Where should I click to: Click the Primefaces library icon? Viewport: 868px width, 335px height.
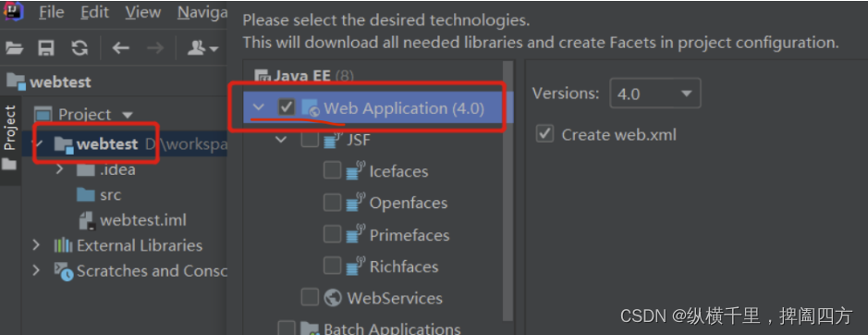point(356,234)
